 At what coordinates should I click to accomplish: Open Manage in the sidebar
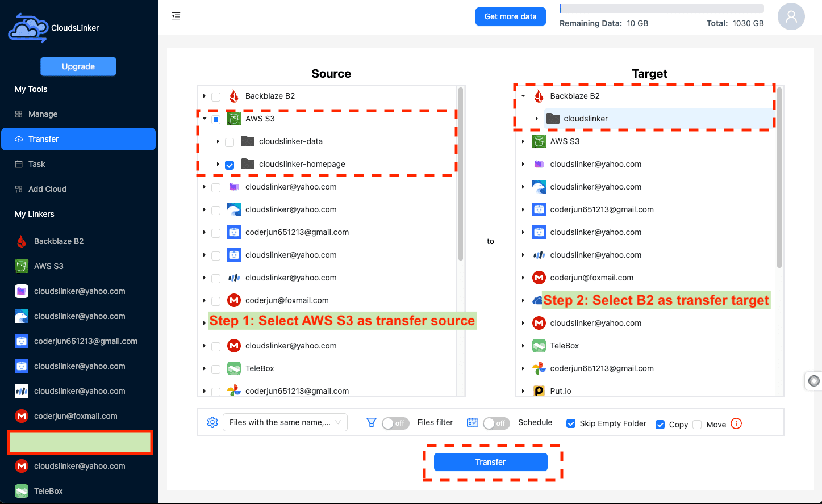[x=78, y=114]
